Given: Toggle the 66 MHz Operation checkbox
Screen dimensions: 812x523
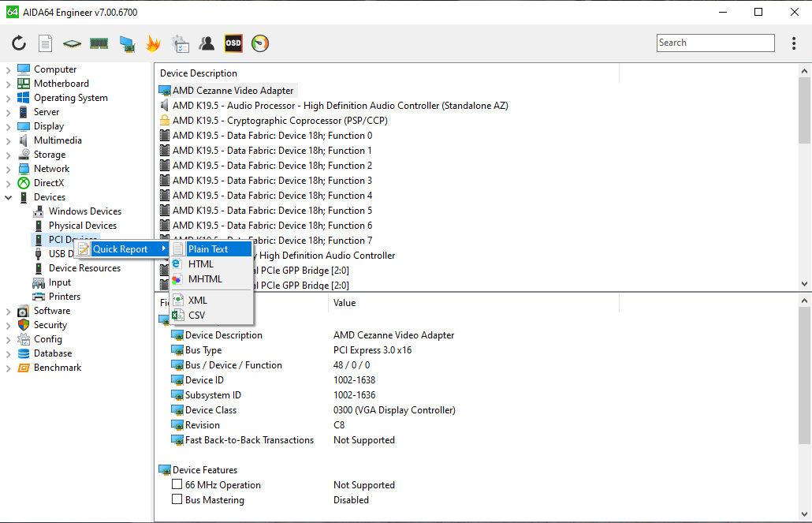Looking at the screenshot, I should tap(177, 484).
